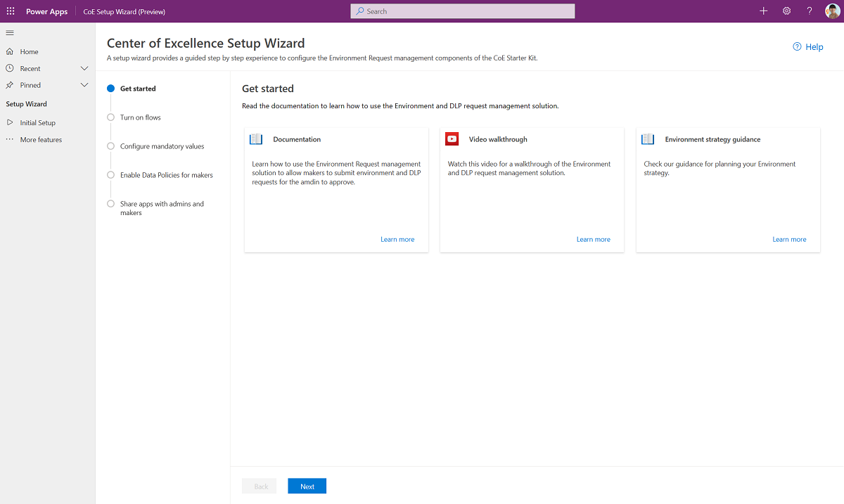The width and height of the screenshot is (844, 504).
Task: Click Environment strategy guidance card title
Action: (712, 139)
